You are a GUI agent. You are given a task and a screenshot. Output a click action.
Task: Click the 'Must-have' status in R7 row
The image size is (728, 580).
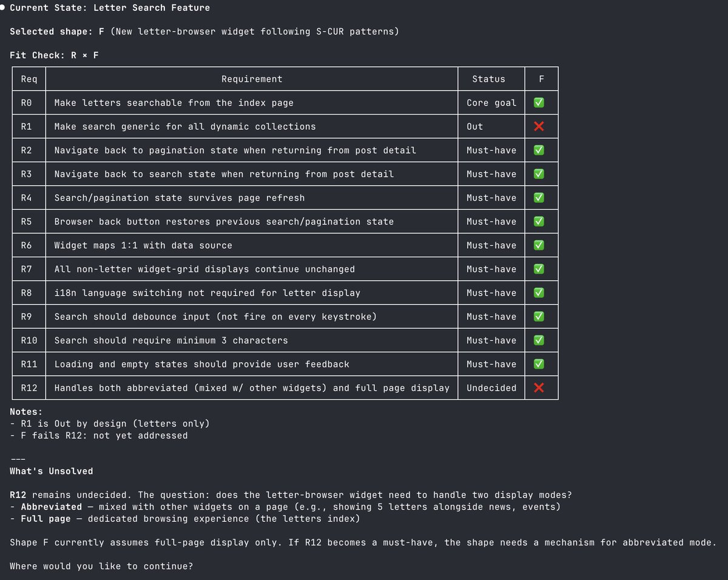(491, 269)
